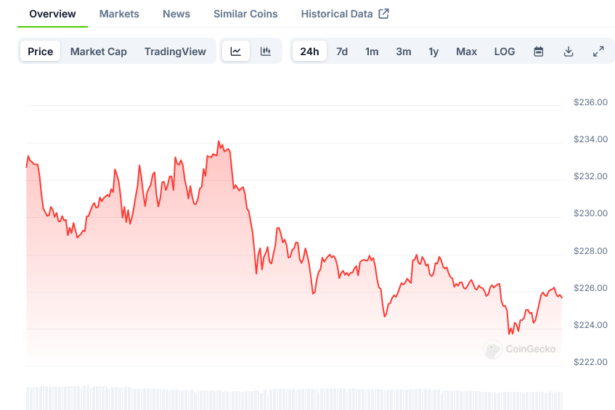The width and height of the screenshot is (615, 410).
Task: Click the volume bar strip below chart
Action: pyautogui.click(x=290, y=397)
